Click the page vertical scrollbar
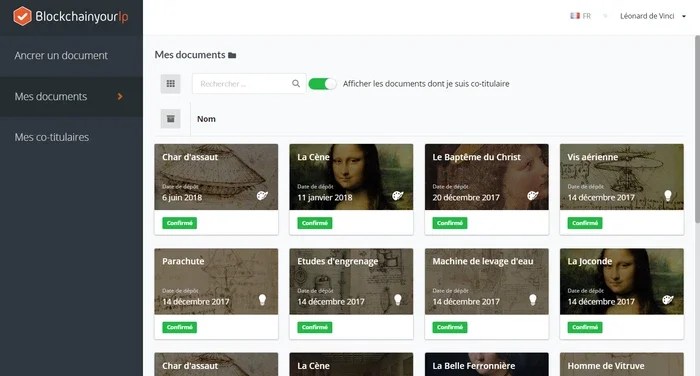 tap(697, 130)
